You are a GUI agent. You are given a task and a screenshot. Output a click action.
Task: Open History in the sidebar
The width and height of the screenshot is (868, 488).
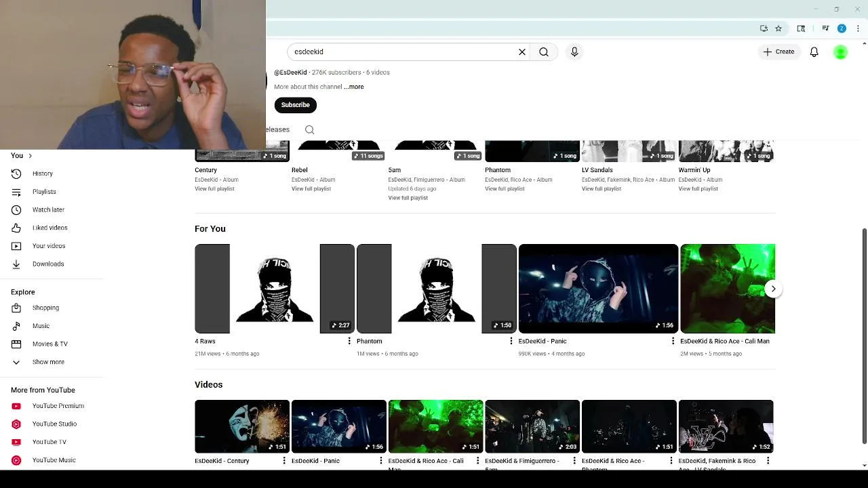52,174
